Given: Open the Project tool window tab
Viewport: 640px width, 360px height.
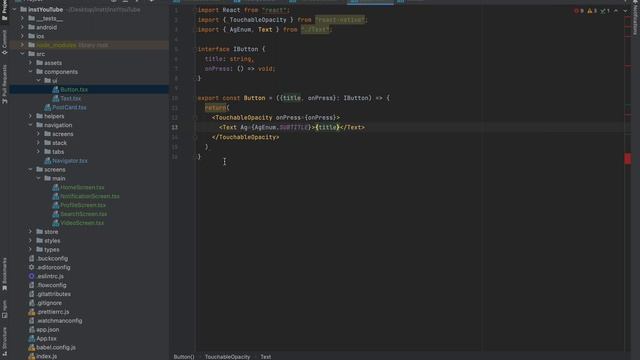Looking at the screenshot, I should pyautogui.click(x=4, y=11).
